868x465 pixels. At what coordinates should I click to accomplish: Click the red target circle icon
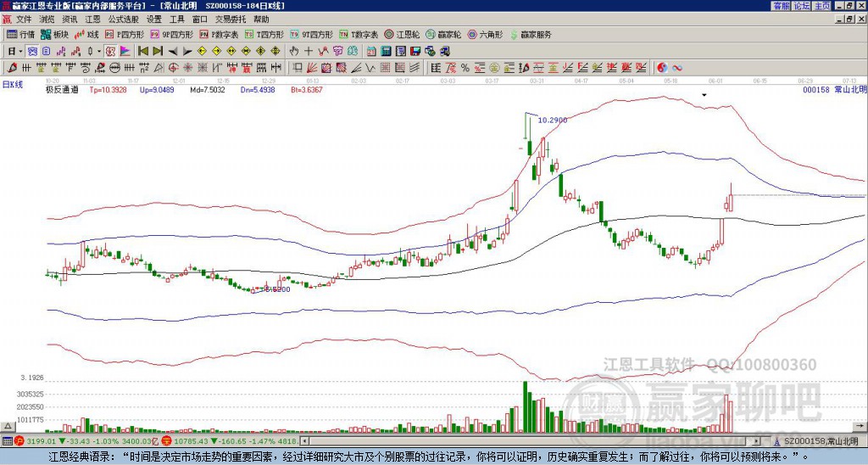[173, 68]
